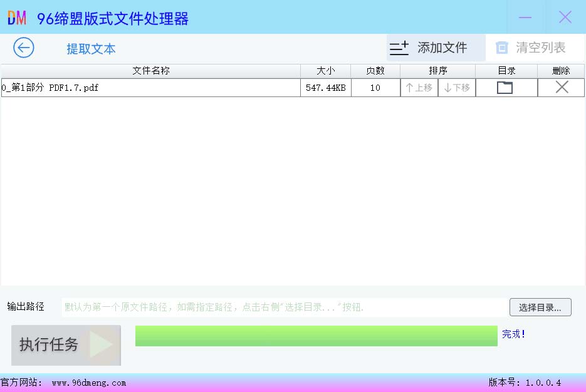Image resolution: width=586 pixels, height=392 pixels.
Task: Click the DM application logo
Action: (x=17, y=18)
